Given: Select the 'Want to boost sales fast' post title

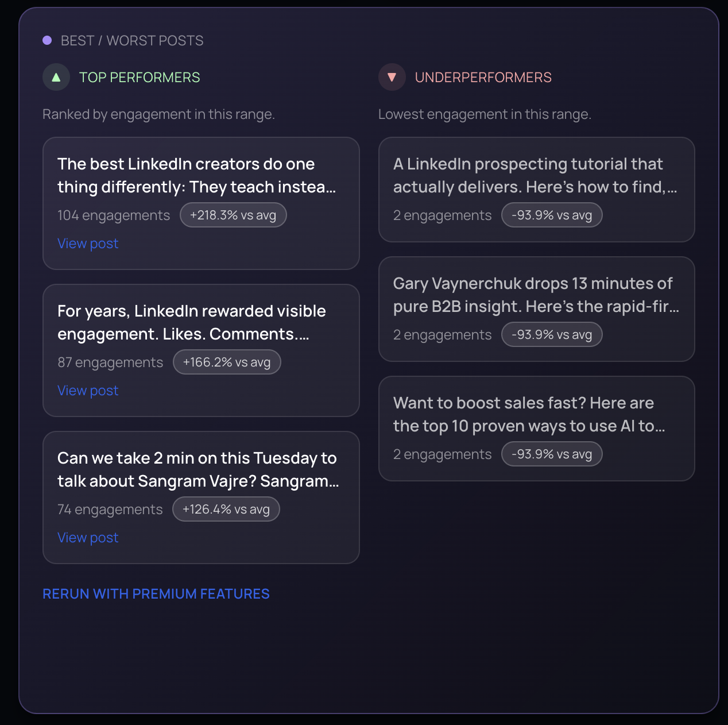Looking at the screenshot, I should coord(529,415).
